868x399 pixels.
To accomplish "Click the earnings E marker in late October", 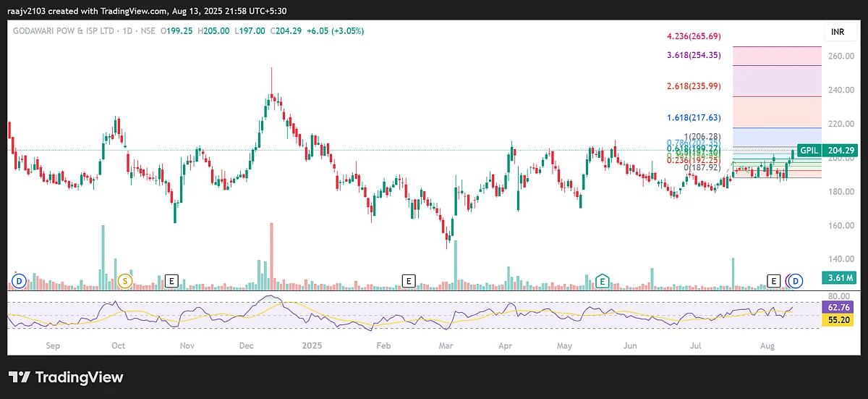I will click(x=171, y=280).
